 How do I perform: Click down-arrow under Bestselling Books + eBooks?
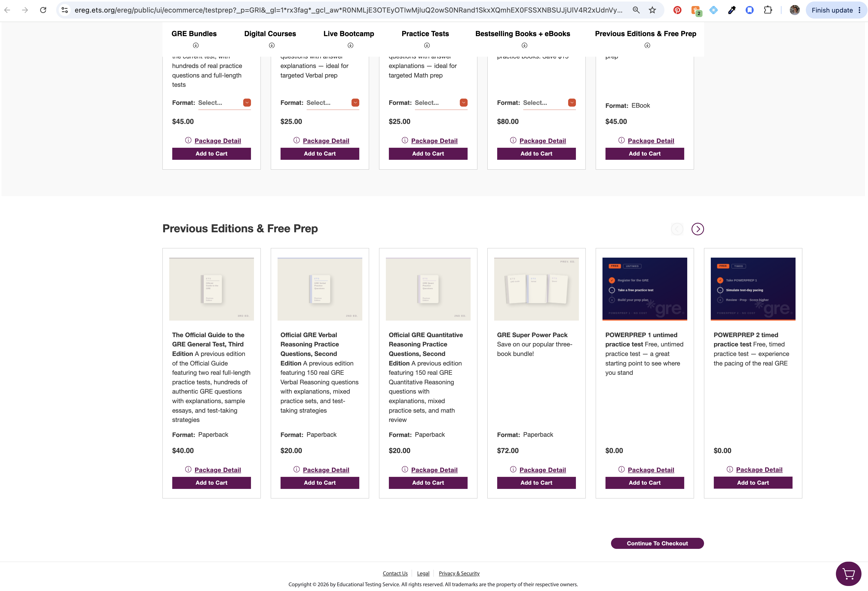click(x=525, y=45)
